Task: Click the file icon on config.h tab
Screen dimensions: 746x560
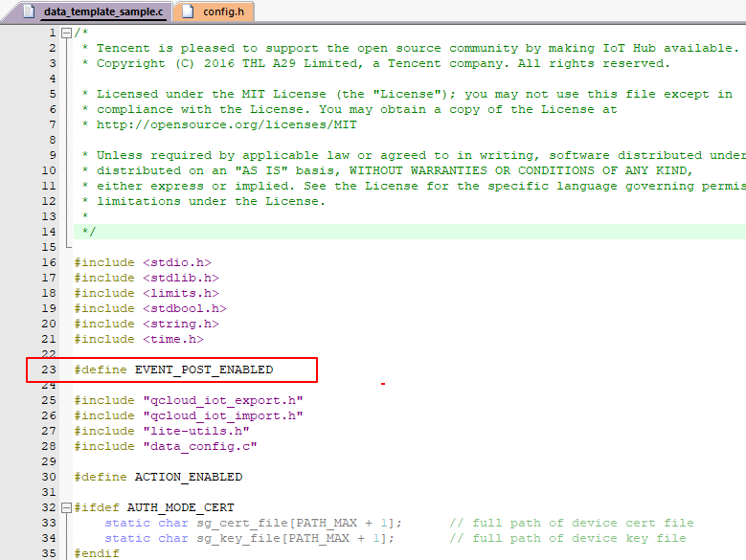Action: pos(188,11)
